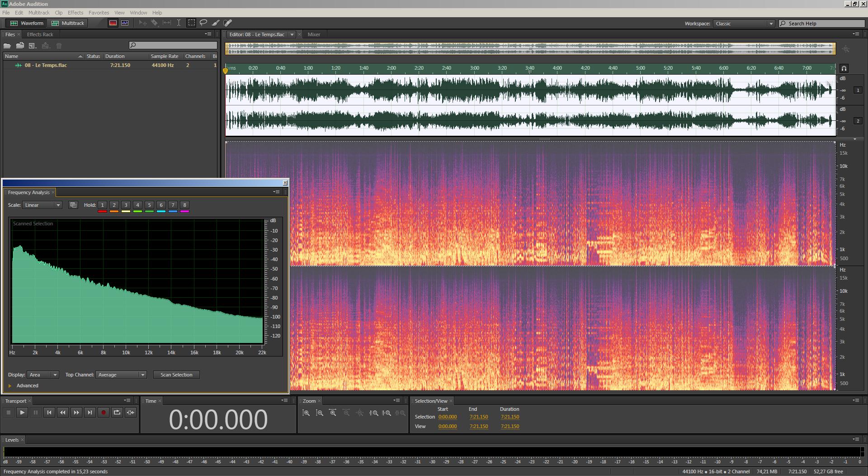The height and width of the screenshot is (476, 868).
Task: Toggle the Spectral Frequency Display button
Action: 113,23
